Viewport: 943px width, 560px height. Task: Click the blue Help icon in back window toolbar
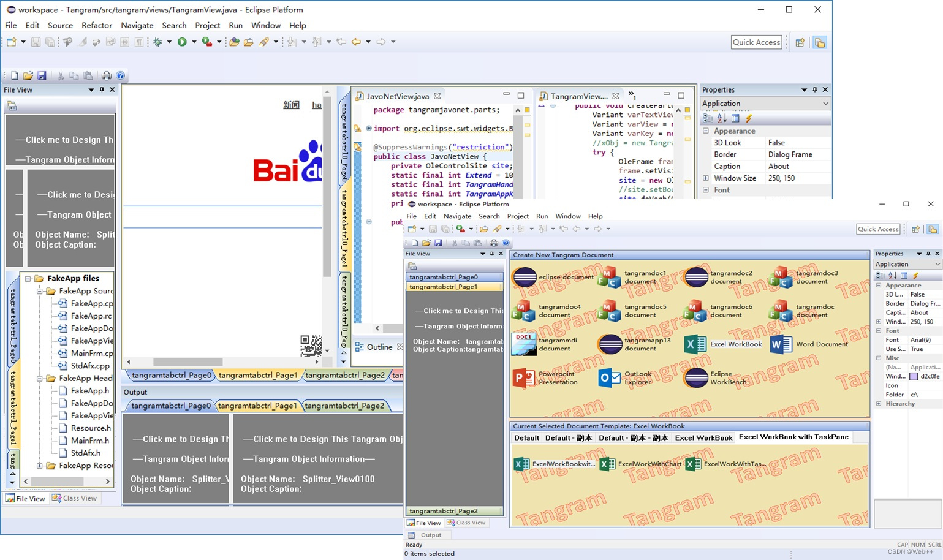tap(121, 75)
